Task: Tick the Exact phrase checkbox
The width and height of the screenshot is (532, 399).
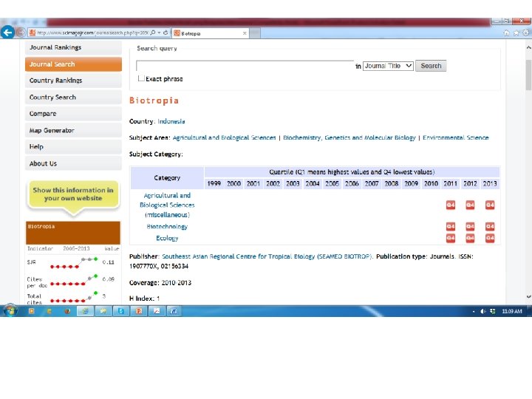Action: tap(141, 78)
